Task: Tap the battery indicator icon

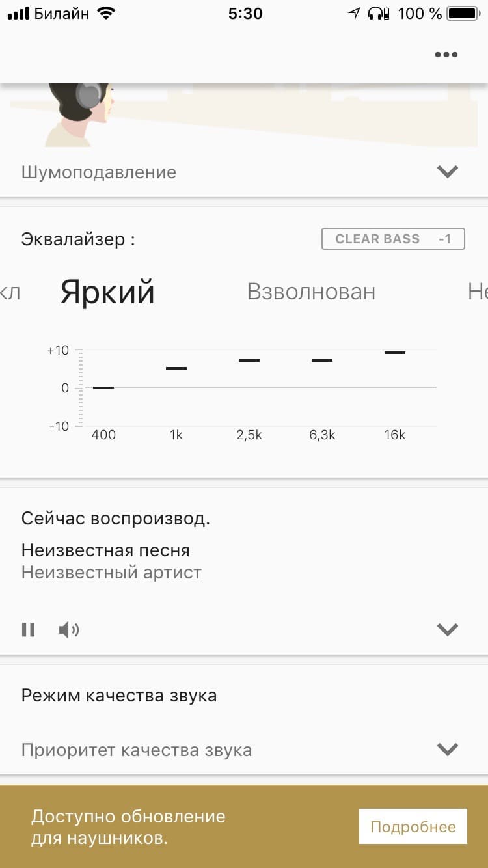Action: [x=463, y=13]
